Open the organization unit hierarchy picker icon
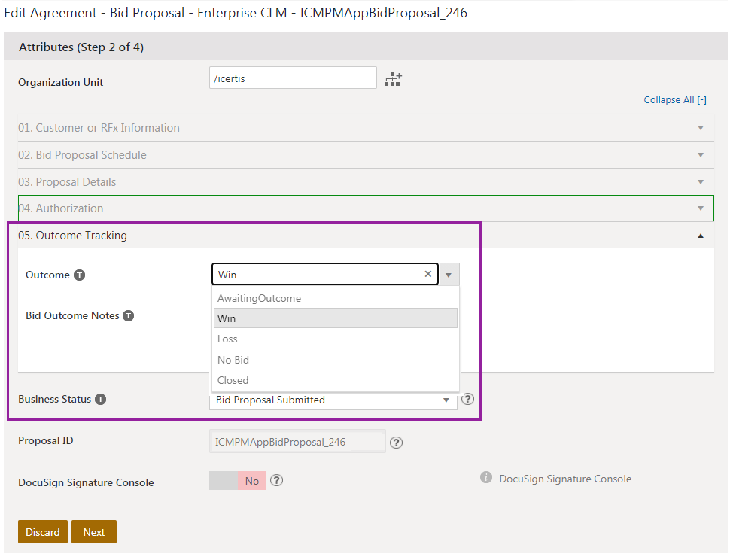Screen dimensions: 730x560 coord(393,79)
